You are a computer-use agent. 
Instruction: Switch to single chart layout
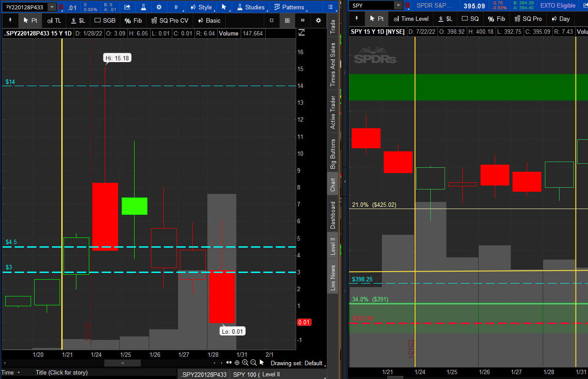click(x=272, y=20)
